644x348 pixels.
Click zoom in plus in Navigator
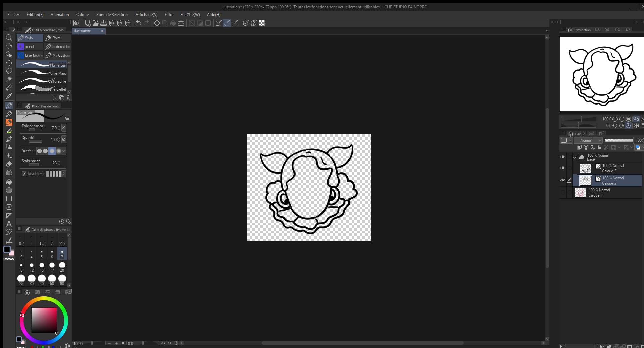pos(622,119)
